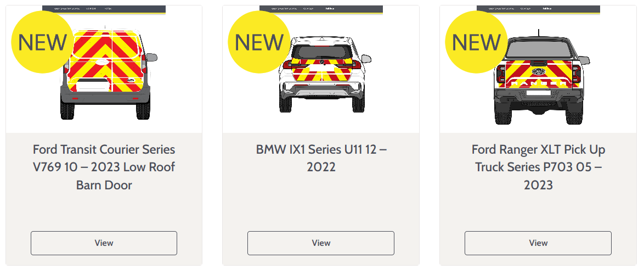View the Ford Ranger XLT Pick Up product

pos(538,243)
